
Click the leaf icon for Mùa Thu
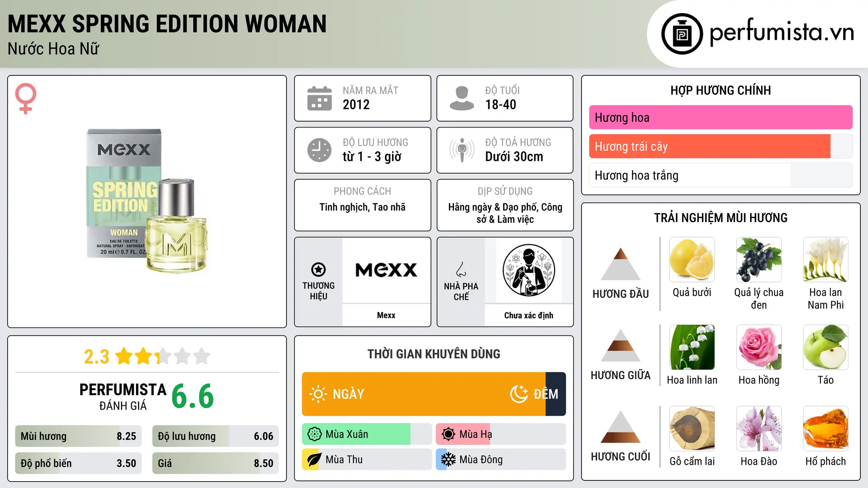(x=314, y=460)
